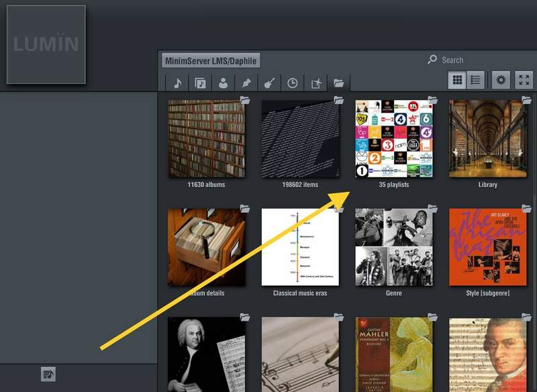Viewport: 537px width, 392px height.
Task: Click folder badge on Genre tile
Action: [x=432, y=209]
